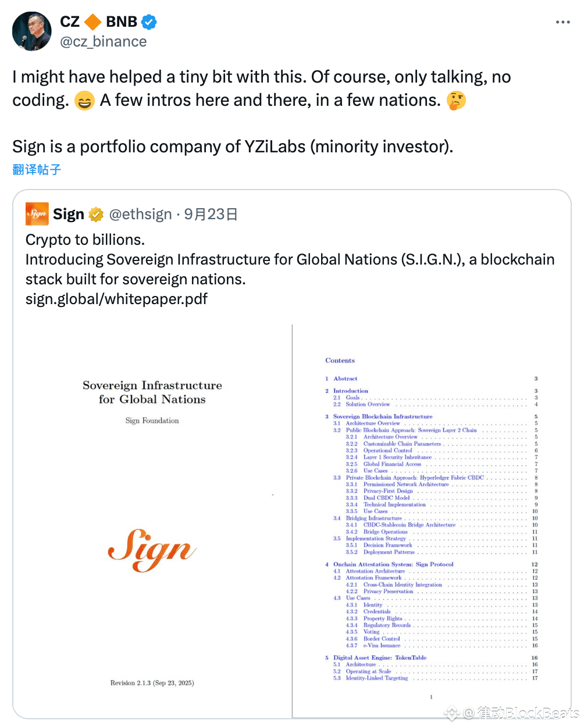Screen dimensions: 584x728
Task: Open the @ethsign handle in quoted post
Action: (140, 215)
